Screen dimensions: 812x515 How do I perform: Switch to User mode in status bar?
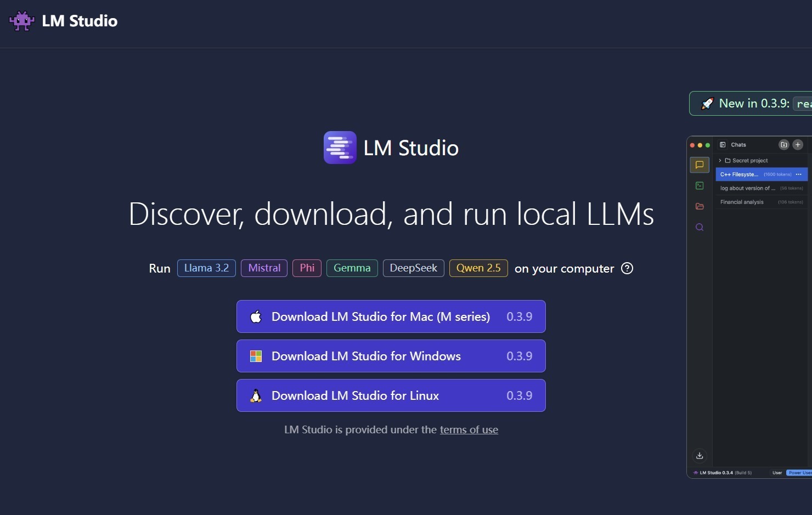click(777, 472)
